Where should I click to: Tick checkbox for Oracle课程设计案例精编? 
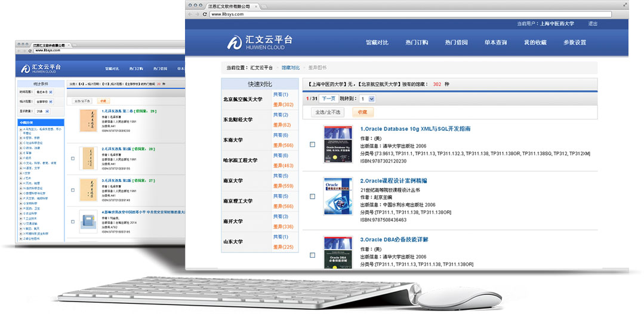[313, 196]
